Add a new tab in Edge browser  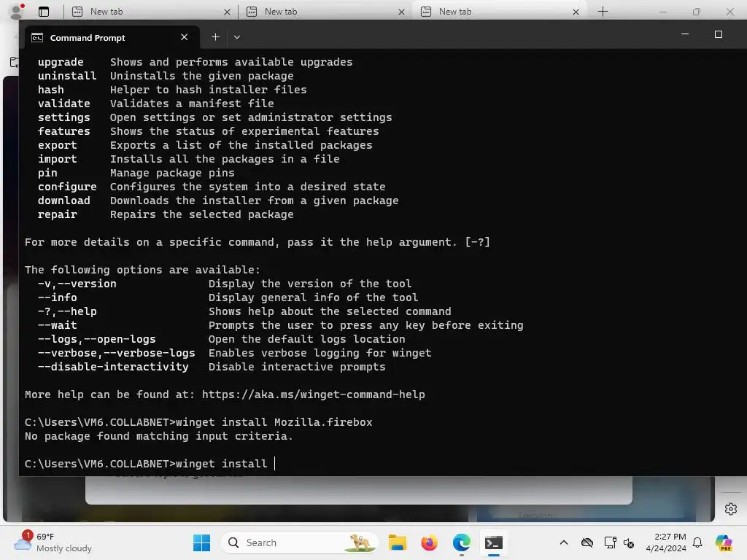coord(603,12)
